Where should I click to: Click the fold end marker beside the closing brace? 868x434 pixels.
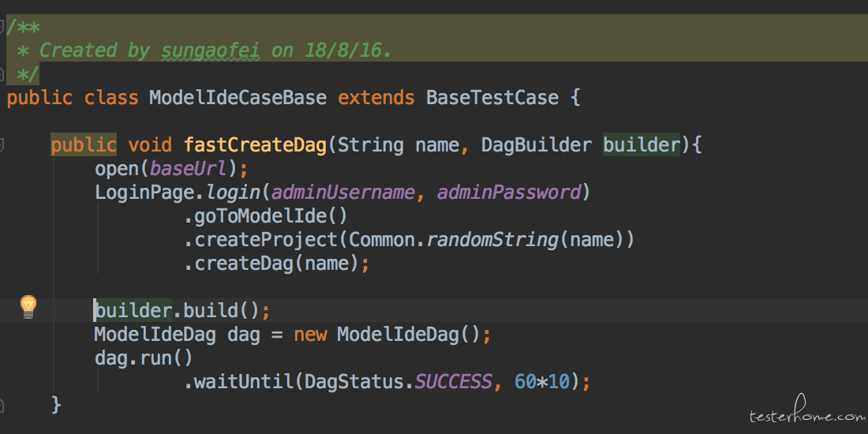[2, 405]
